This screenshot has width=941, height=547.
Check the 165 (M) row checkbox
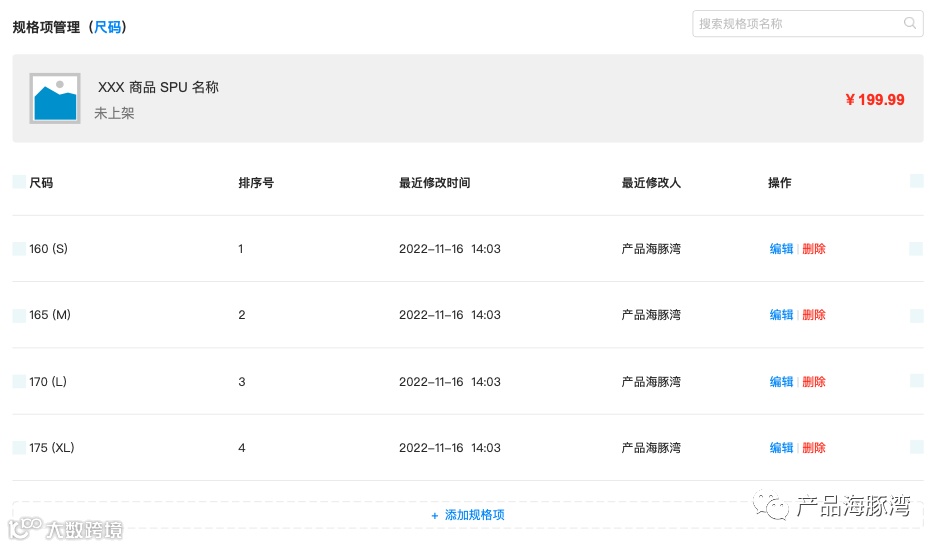click(19, 315)
